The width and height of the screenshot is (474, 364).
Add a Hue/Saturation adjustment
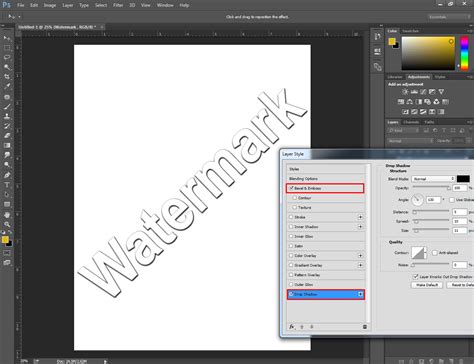pos(401,102)
